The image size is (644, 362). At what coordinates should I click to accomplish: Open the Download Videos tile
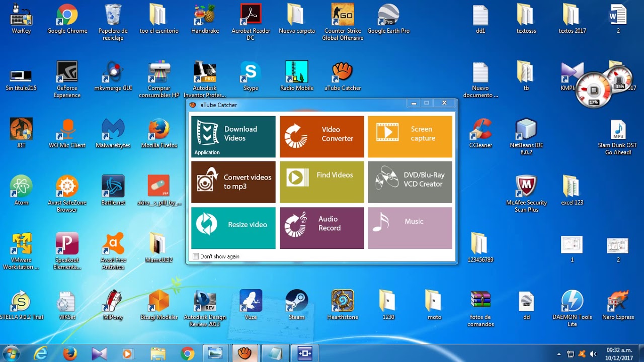pos(233,137)
